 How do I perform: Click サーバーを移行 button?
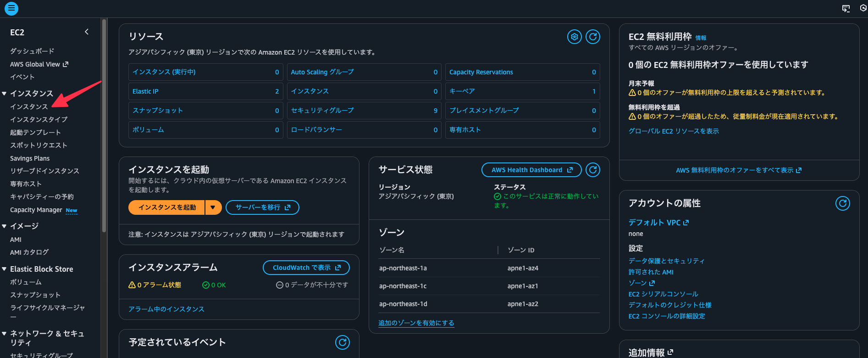click(x=262, y=207)
